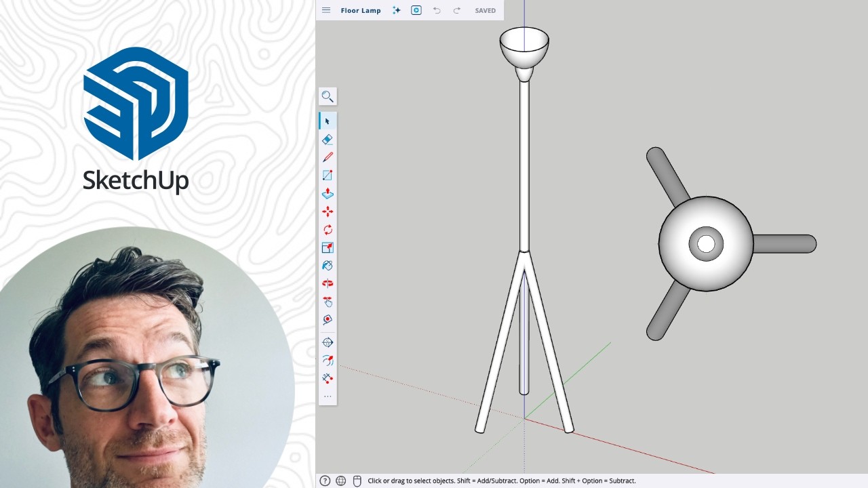868x488 pixels.
Task: Click the SAVED status label
Action: pos(486,10)
